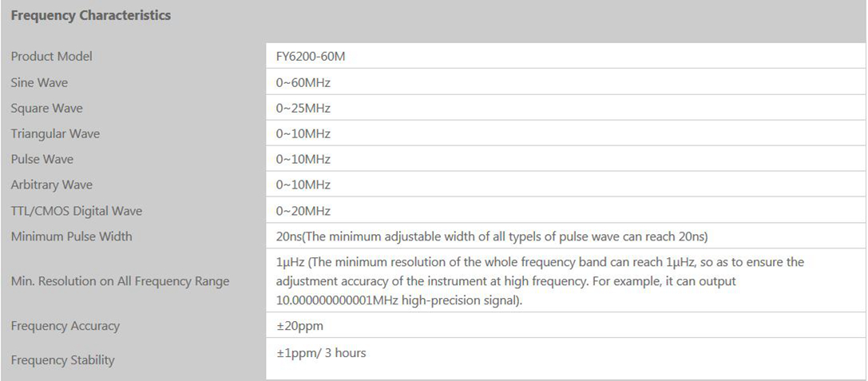Click the TTL/CMOS Digital Wave label
868x381 pixels.
[77, 211]
